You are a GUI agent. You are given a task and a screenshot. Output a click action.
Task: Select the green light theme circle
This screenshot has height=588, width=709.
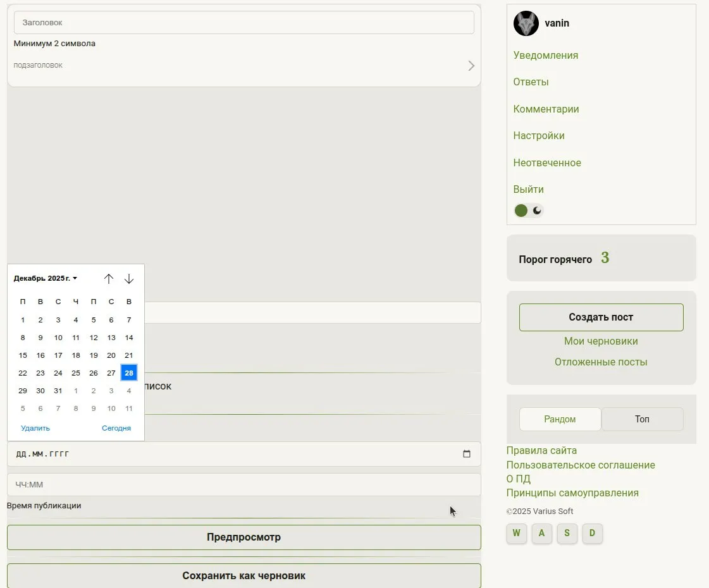tap(521, 211)
